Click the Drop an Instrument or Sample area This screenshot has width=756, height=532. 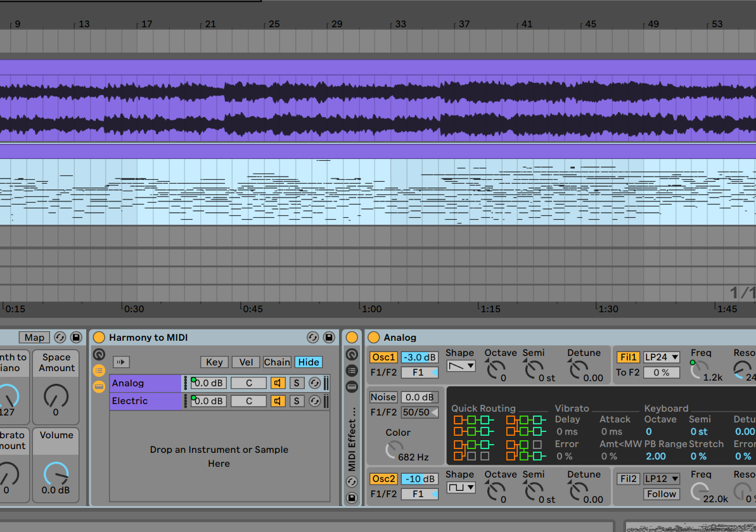click(x=219, y=456)
